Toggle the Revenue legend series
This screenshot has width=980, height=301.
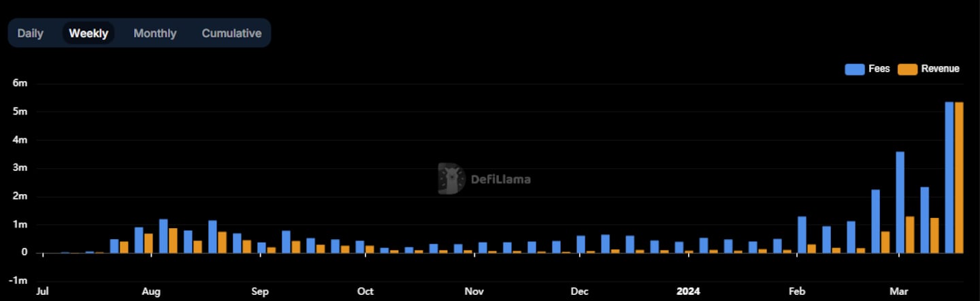pos(929,69)
